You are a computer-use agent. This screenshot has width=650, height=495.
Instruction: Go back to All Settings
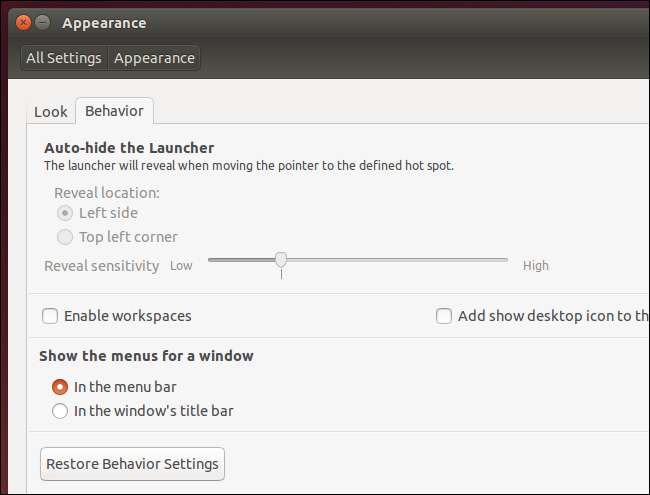click(64, 58)
